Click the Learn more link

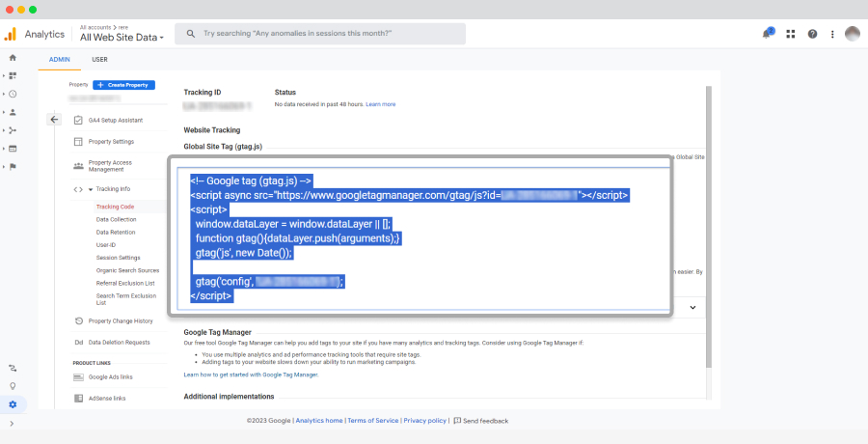(380, 104)
